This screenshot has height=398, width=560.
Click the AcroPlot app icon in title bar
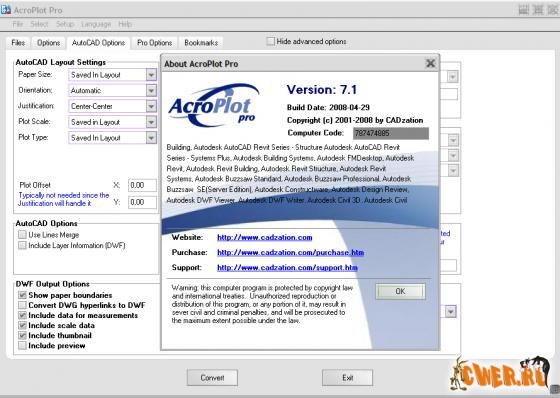(x=6, y=10)
